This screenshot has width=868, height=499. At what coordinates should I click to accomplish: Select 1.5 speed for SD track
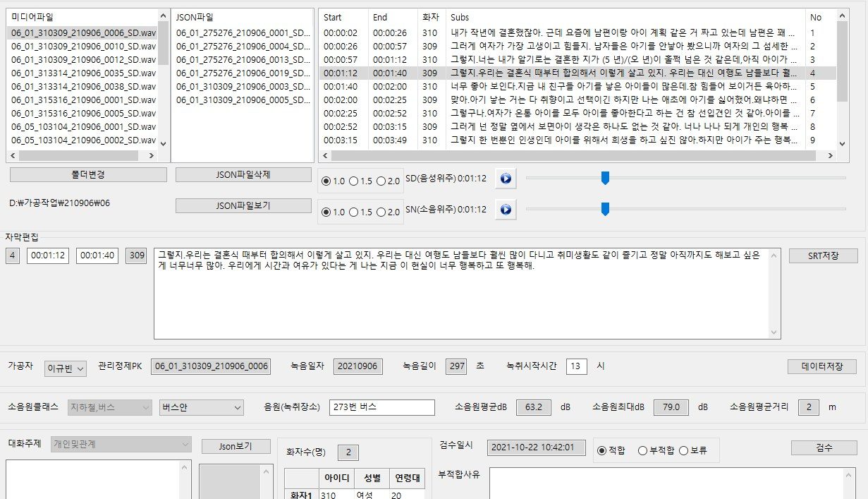pos(361,181)
